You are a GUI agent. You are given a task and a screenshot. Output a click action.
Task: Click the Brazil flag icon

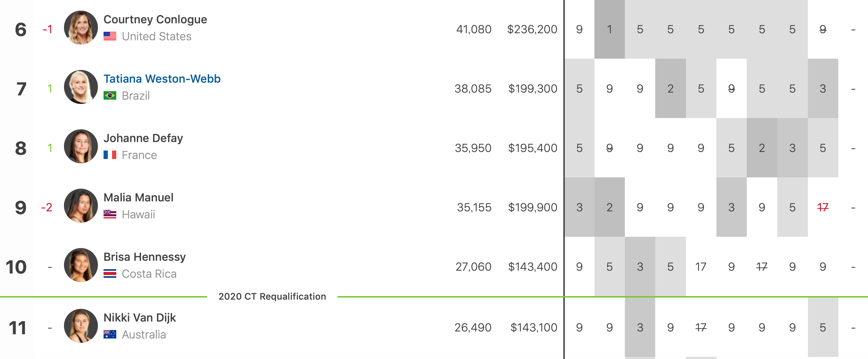click(110, 96)
